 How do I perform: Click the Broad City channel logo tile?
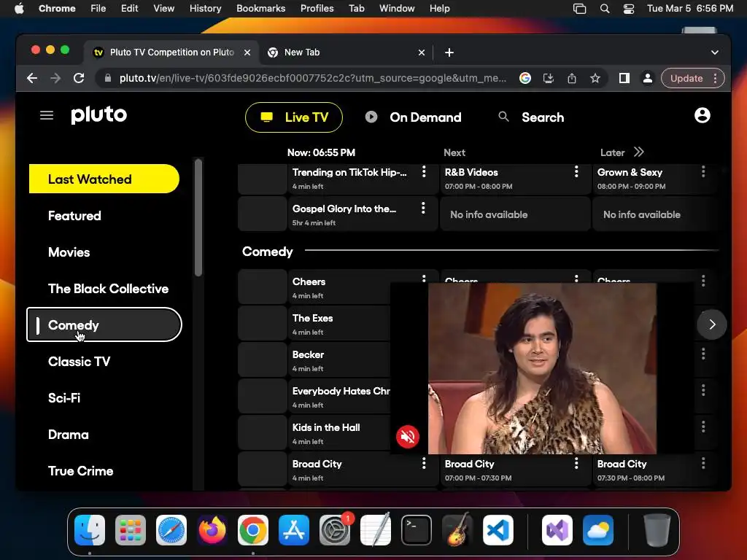263,470
